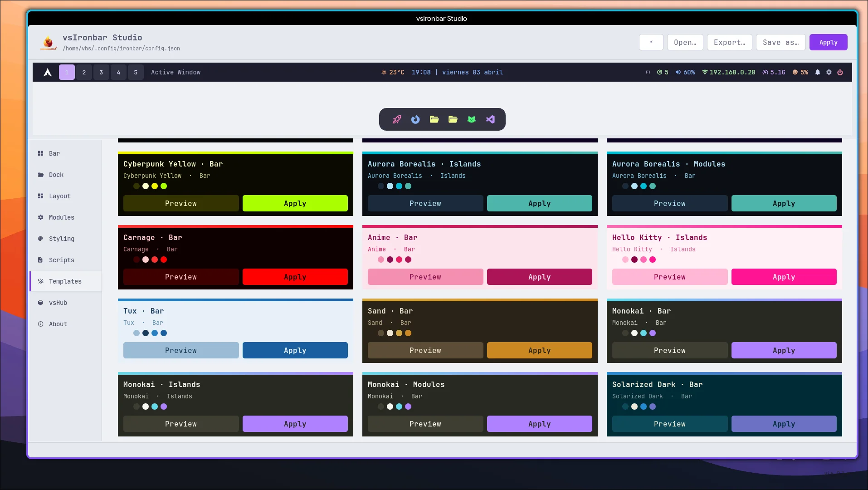Click the Scripts file icon in the sidebar
Image resolution: width=868 pixels, height=490 pixels.
coord(40,260)
